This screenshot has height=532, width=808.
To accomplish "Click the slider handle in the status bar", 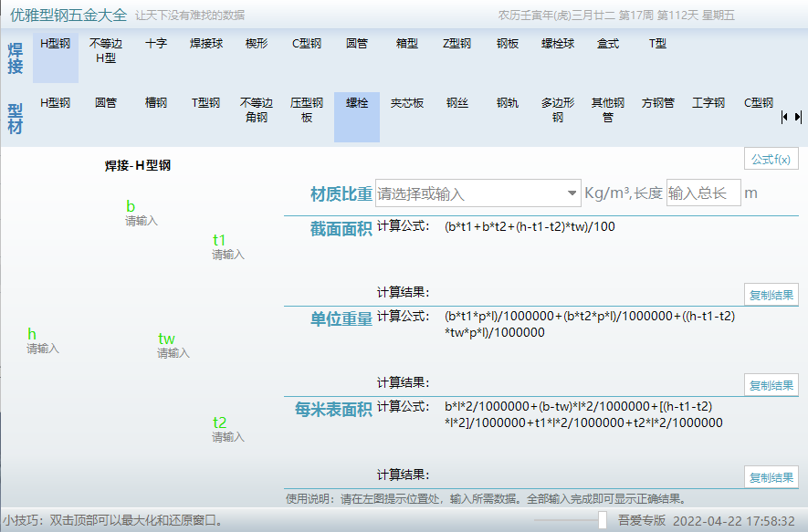I will [x=603, y=520].
